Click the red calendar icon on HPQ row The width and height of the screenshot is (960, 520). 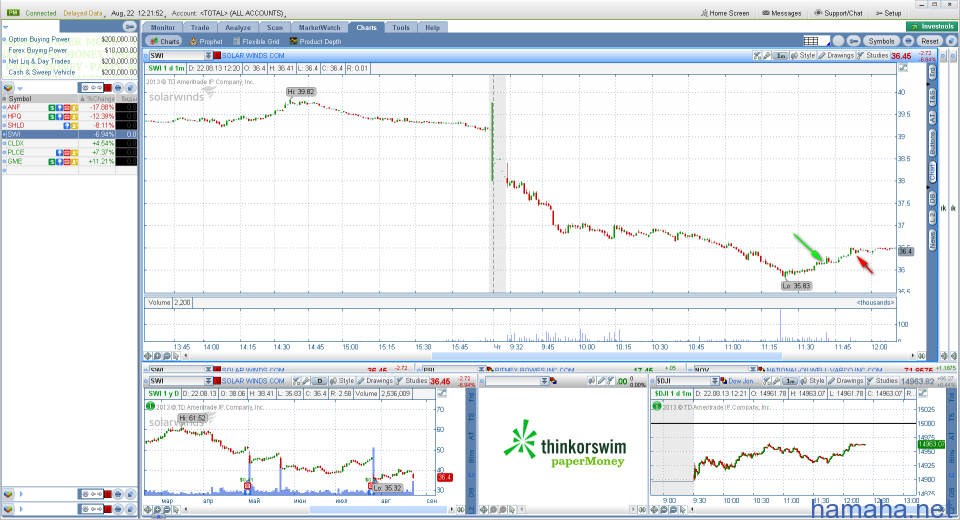coord(67,116)
